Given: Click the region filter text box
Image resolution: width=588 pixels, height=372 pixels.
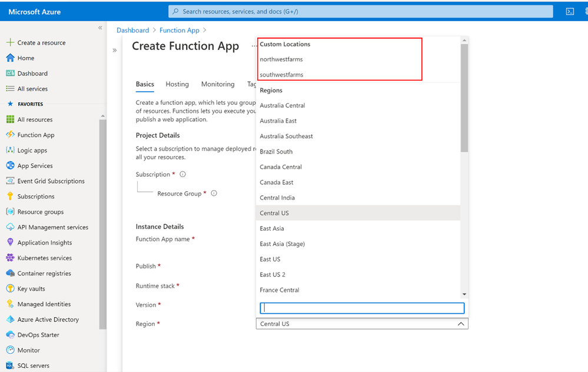Looking at the screenshot, I should pyautogui.click(x=362, y=308).
